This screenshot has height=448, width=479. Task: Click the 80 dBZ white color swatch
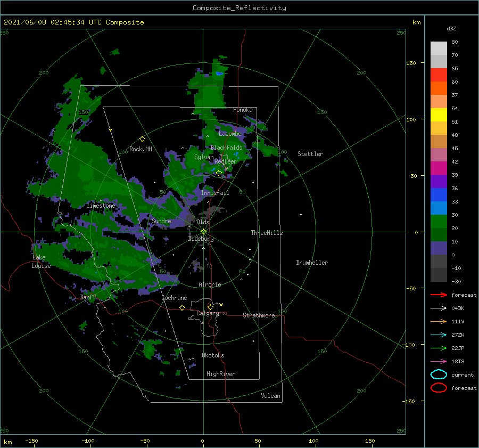439,48
